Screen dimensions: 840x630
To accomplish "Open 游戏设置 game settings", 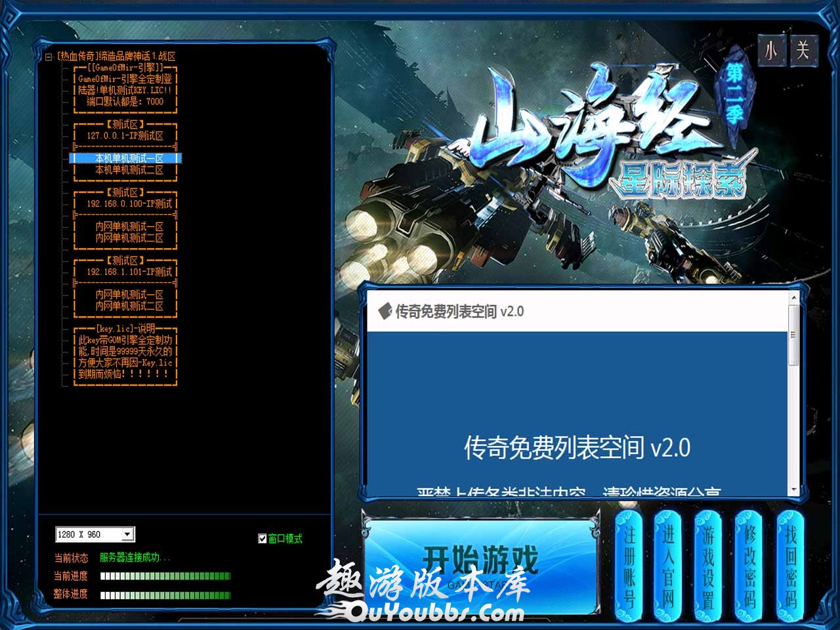I will pyautogui.click(x=708, y=566).
